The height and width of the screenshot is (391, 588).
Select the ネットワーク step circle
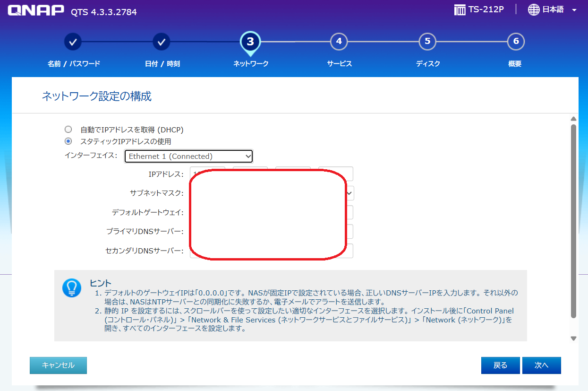[250, 42]
